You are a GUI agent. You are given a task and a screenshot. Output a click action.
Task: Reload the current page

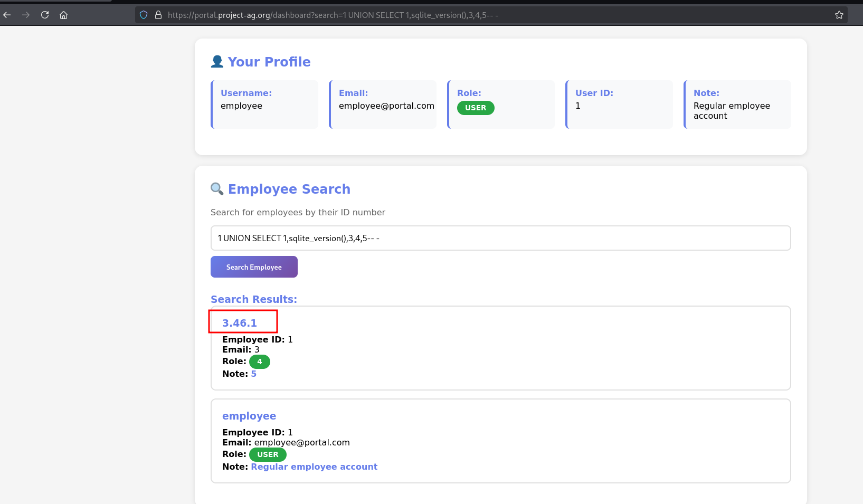[x=45, y=15]
